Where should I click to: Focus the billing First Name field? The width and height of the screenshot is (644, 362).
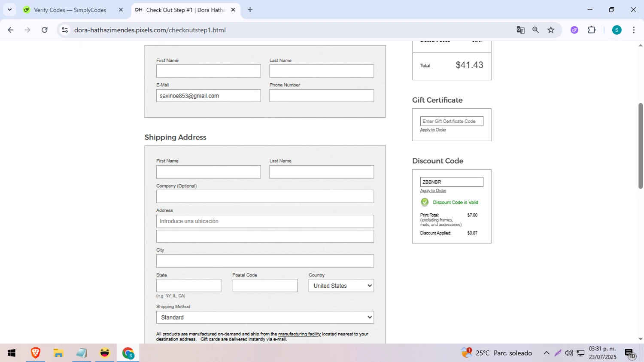coord(208,71)
